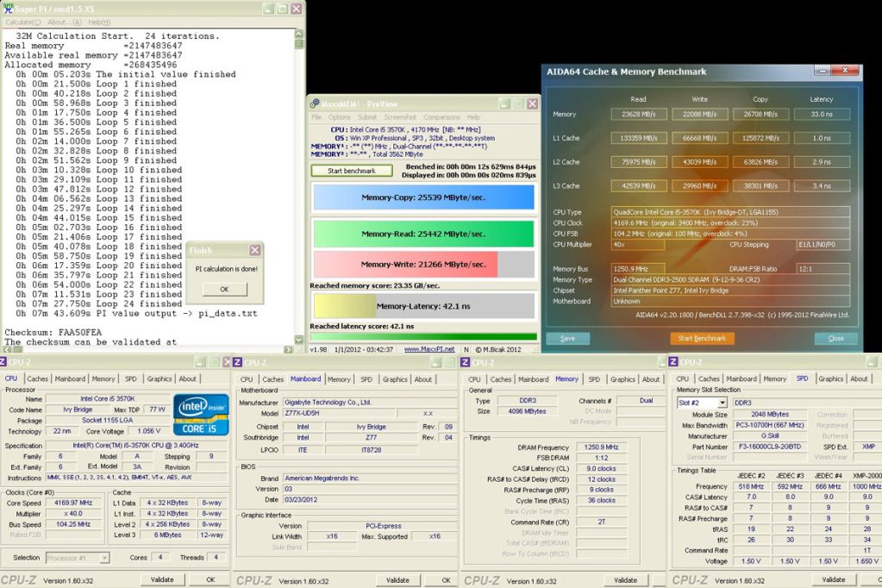Click Validate in first CPU-Z window
This screenshot has height=588, width=882.
point(162,579)
